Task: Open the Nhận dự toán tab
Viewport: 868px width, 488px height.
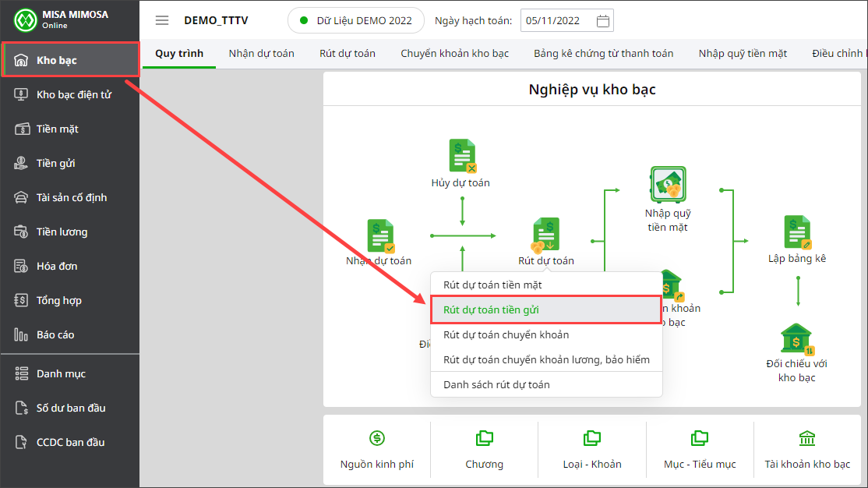Action: pos(261,54)
